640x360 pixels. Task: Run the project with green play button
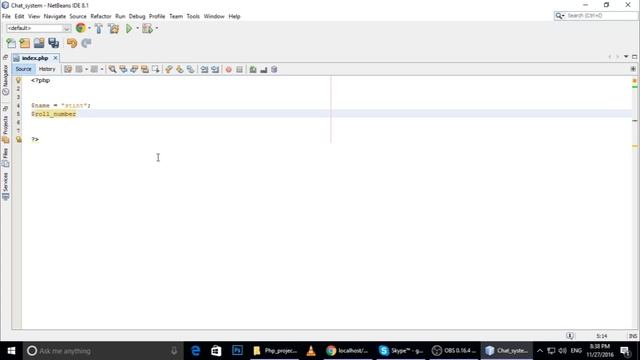[129, 28]
